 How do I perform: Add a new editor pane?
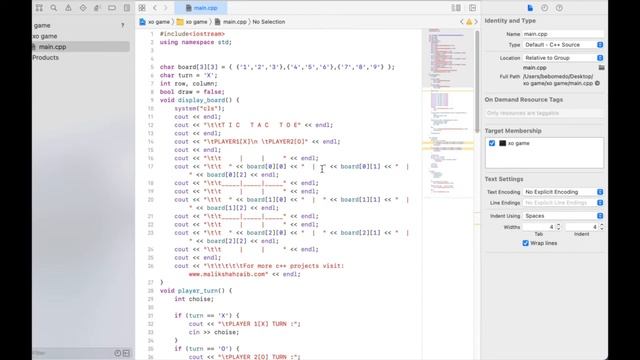tap(472, 8)
